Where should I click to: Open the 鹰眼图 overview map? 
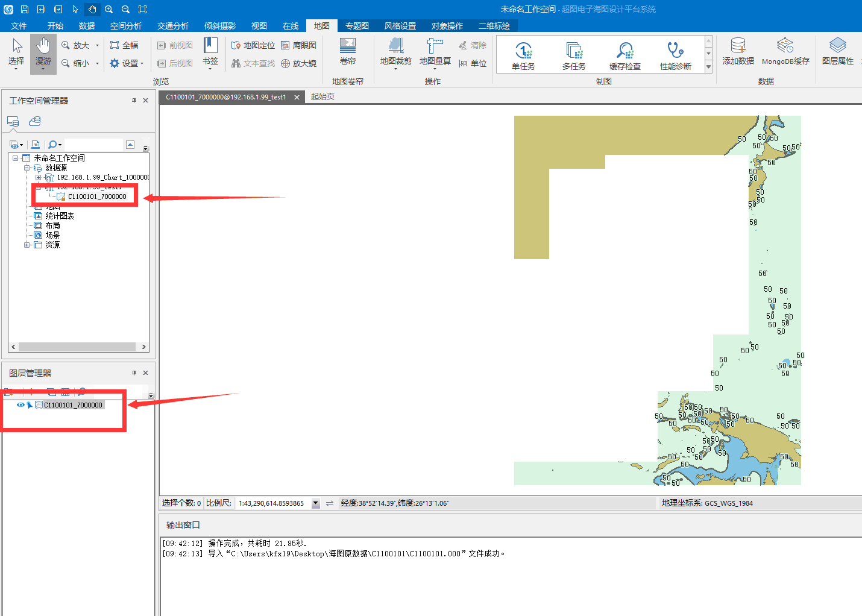(x=298, y=45)
